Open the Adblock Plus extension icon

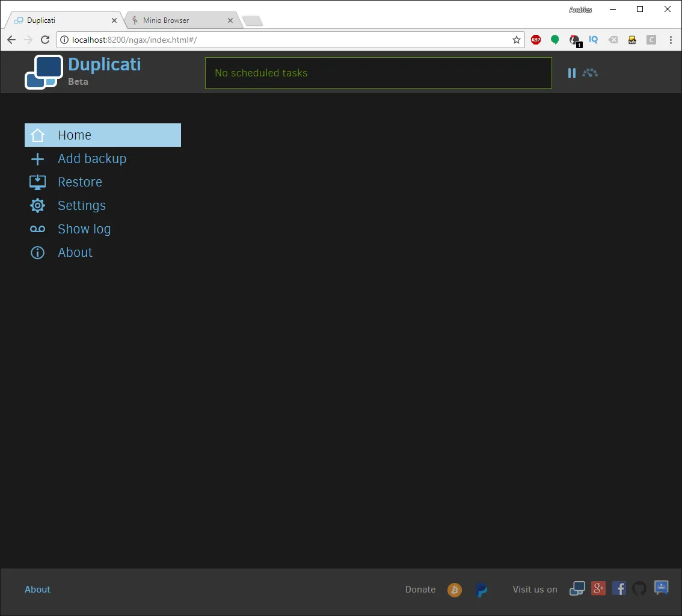pyautogui.click(x=536, y=40)
